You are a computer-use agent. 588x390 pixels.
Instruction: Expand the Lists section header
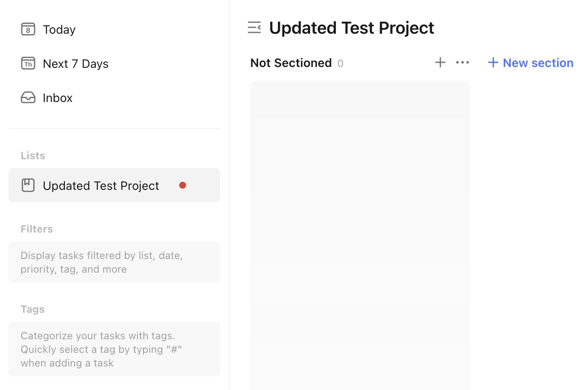[33, 155]
